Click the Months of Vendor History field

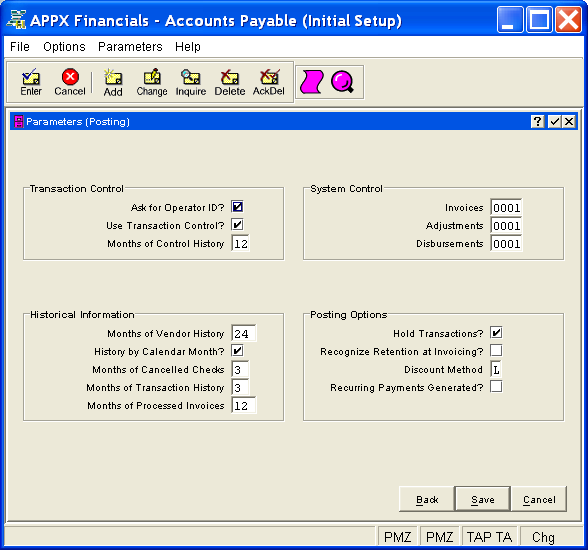(x=244, y=333)
